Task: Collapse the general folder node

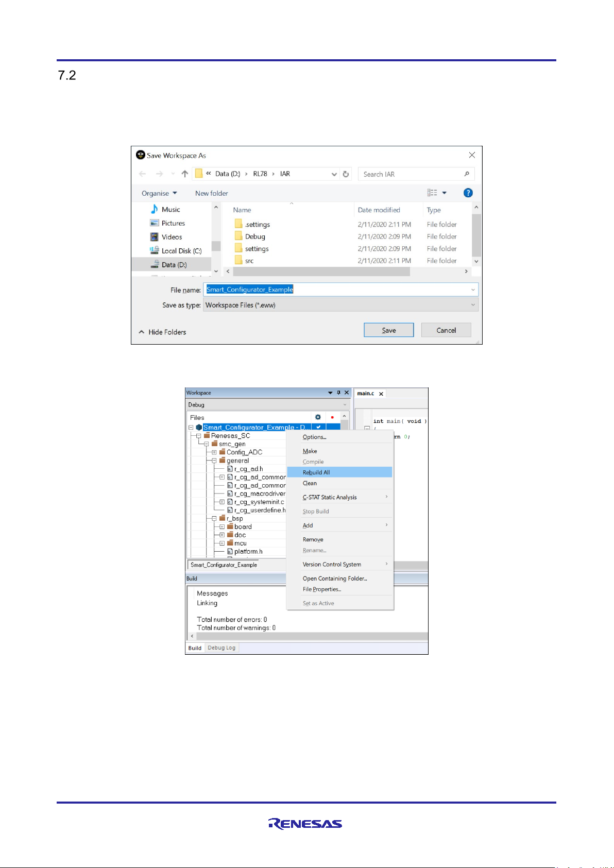Action: click(214, 461)
